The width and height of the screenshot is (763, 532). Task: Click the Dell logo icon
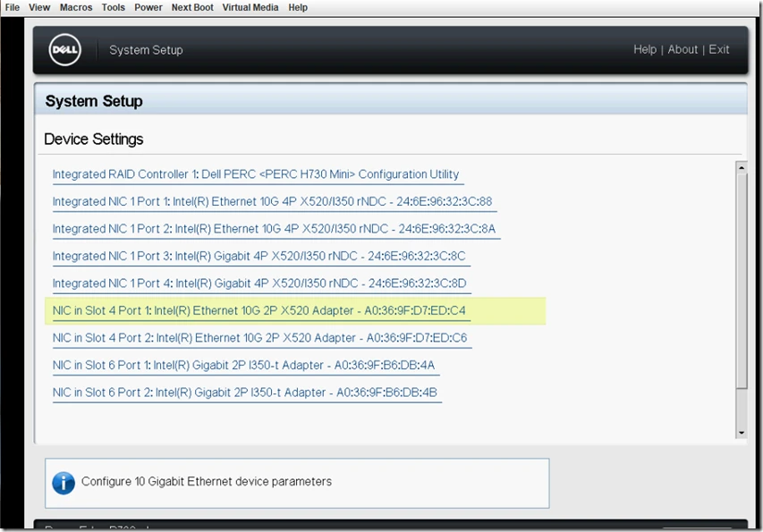point(64,50)
